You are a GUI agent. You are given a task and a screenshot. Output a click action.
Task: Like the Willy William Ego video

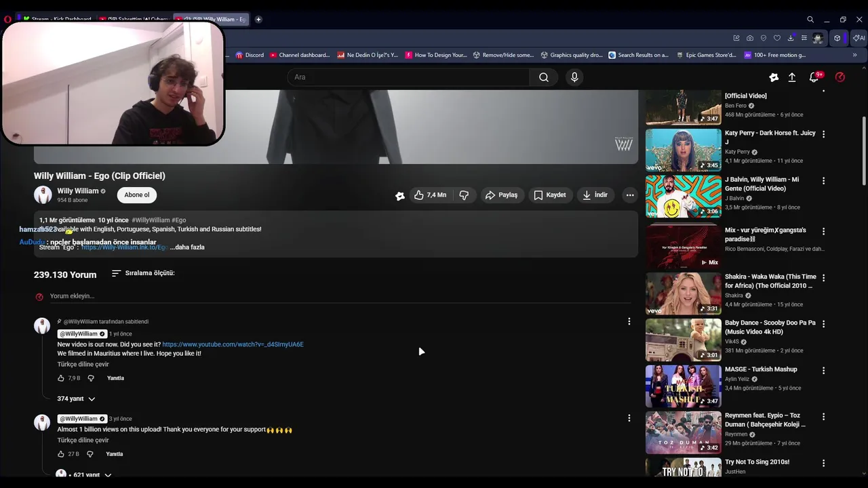coord(430,195)
